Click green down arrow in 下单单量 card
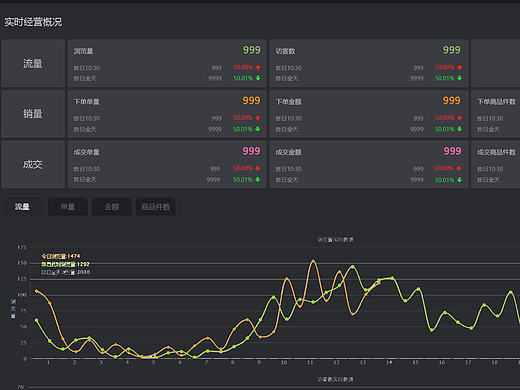 click(258, 129)
